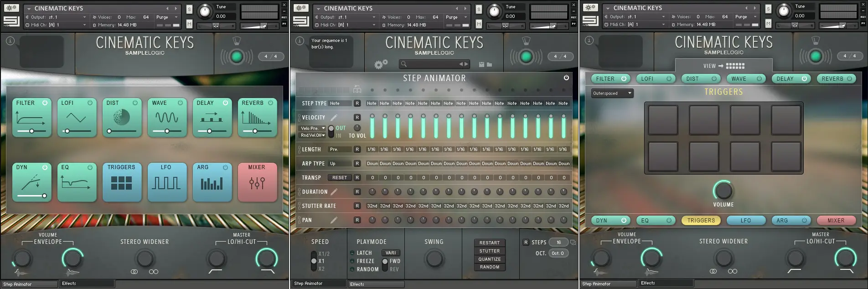This screenshot has height=289, width=868.
Task: Select the yellow TRIGGERS tab in the Triggers view
Action: 701,221
